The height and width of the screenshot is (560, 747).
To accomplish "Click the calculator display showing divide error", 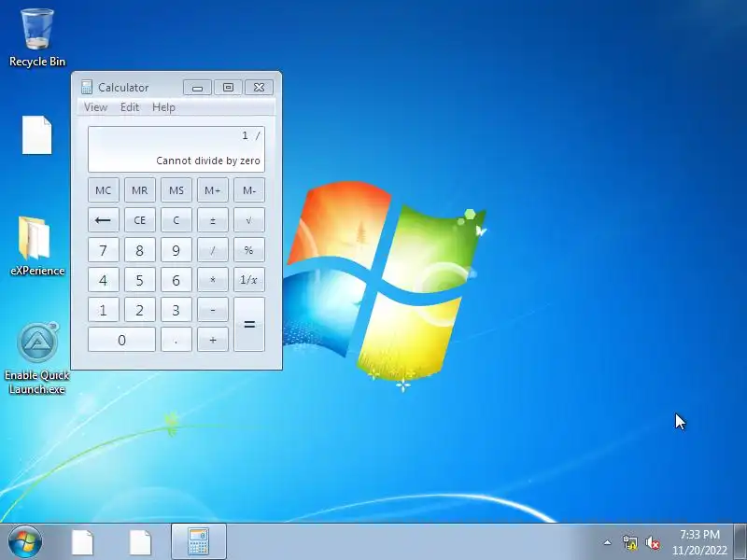I will 176,149.
